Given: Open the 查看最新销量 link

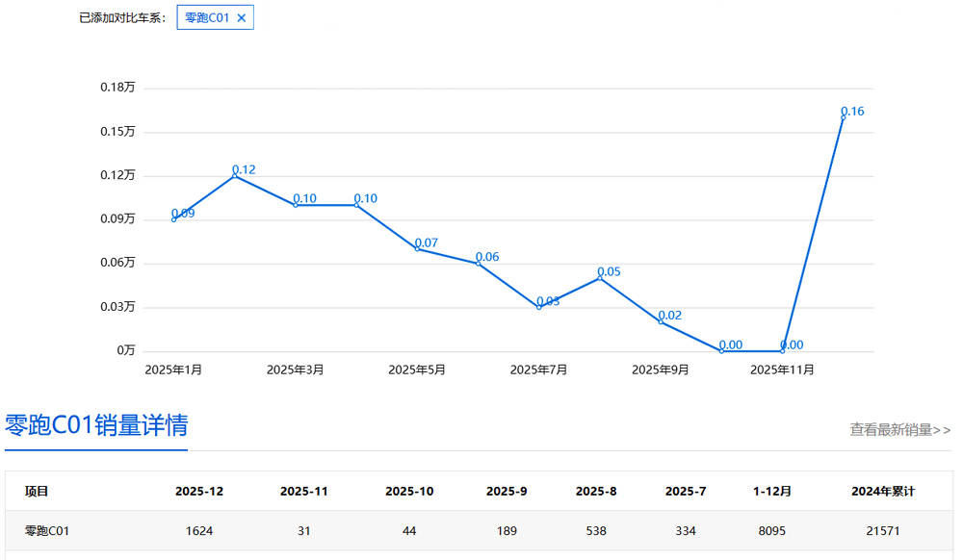Looking at the screenshot, I should pyautogui.click(x=899, y=430).
